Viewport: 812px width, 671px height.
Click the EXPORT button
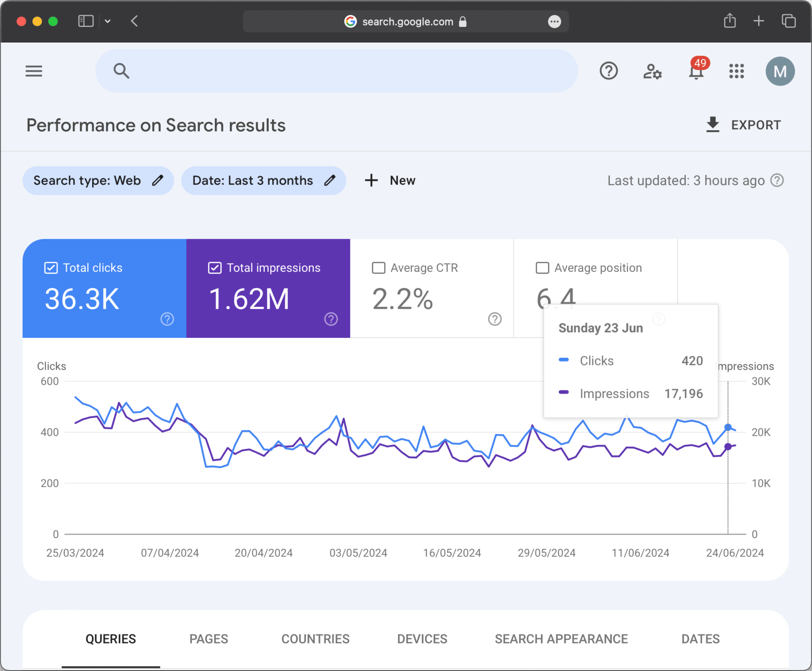(743, 125)
